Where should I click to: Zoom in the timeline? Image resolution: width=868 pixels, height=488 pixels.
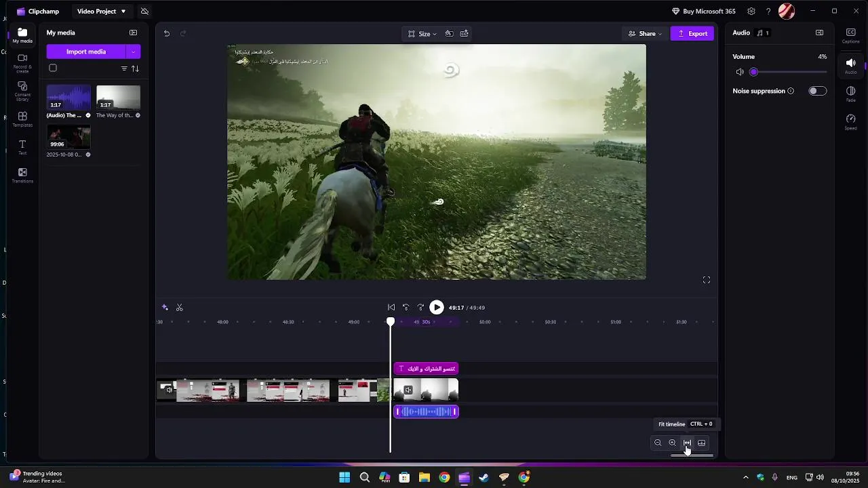(672, 443)
